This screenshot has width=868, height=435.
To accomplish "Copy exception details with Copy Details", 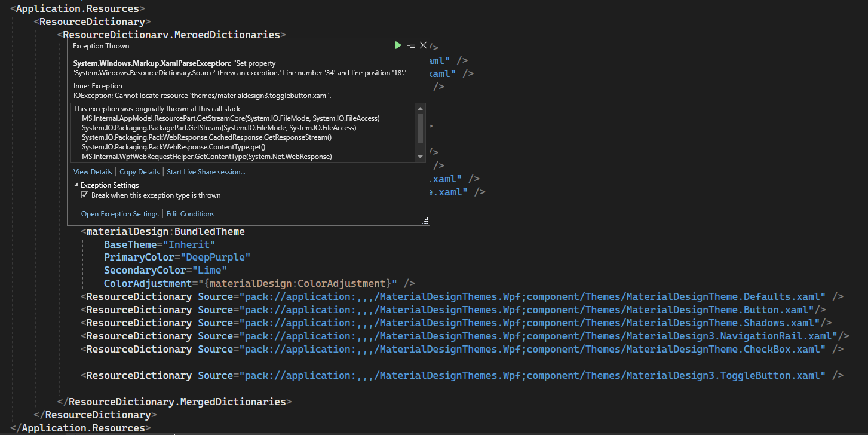I will tap(139, 171).
